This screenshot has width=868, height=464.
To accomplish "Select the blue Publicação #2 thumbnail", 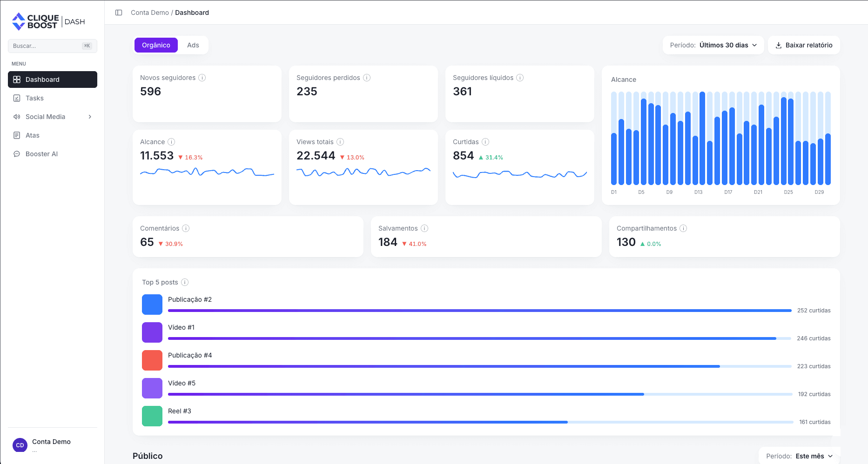I will tap(152, 305).
